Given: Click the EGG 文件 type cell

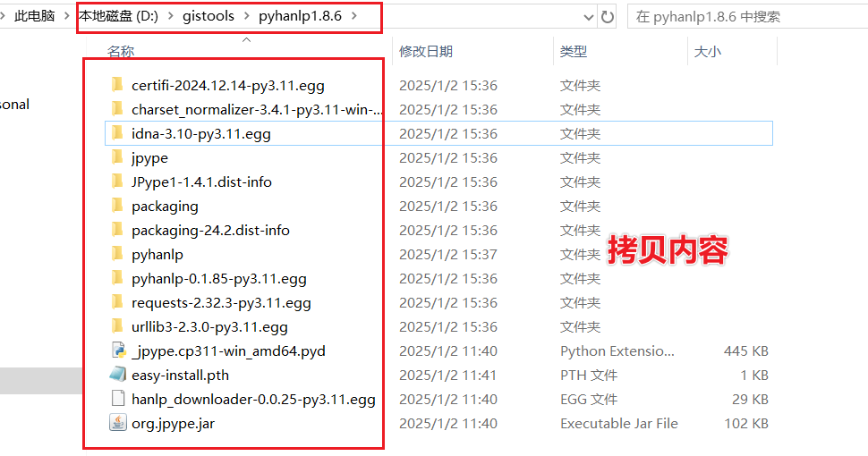Looking at the screenshot, I should (x=589, y=399).
